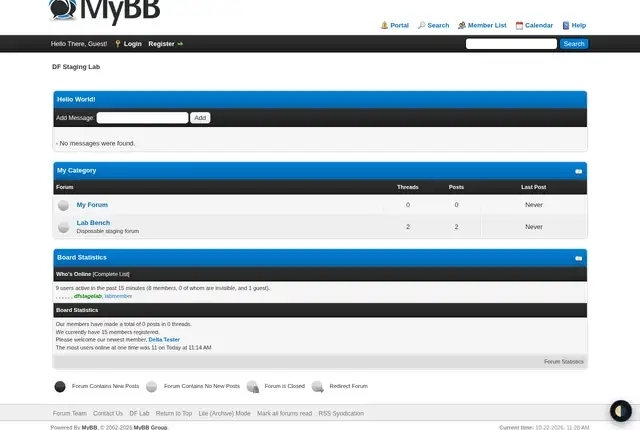Click the Threads column header

click(x=408, y=187)
